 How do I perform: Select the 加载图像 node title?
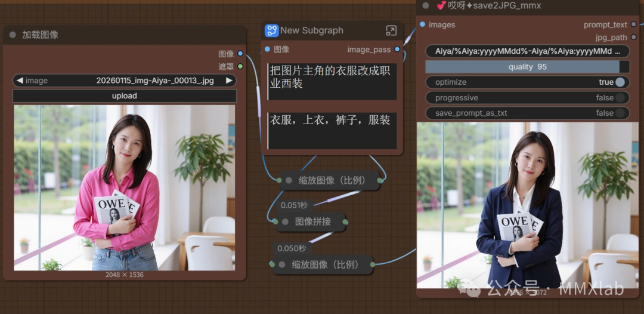click(x=41, y=35)
